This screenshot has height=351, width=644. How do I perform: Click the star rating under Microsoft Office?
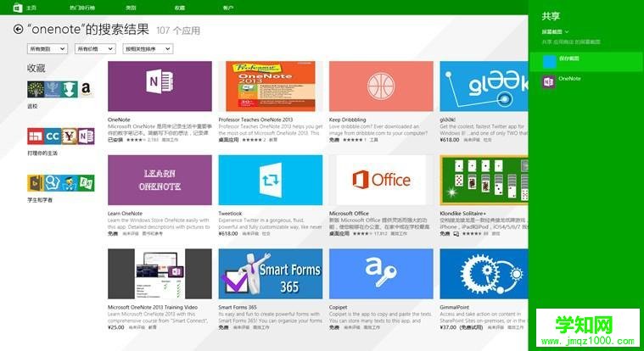click(361, 234)
